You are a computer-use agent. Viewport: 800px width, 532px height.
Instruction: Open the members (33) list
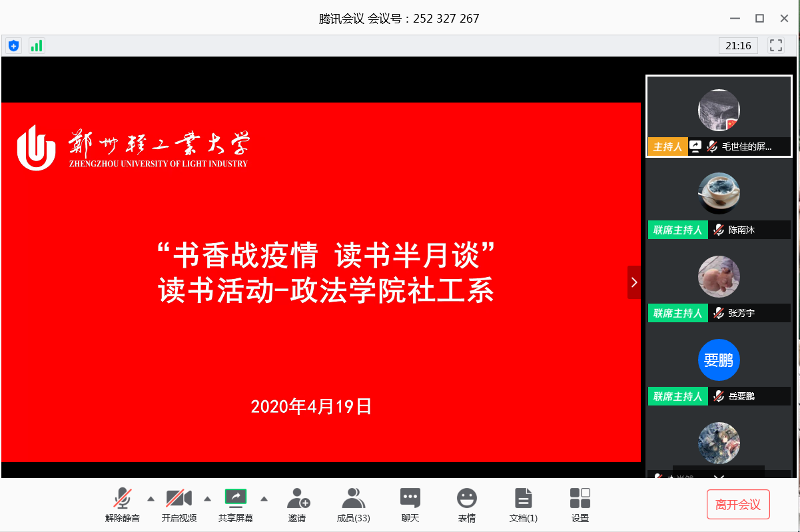tap(353, 505)
